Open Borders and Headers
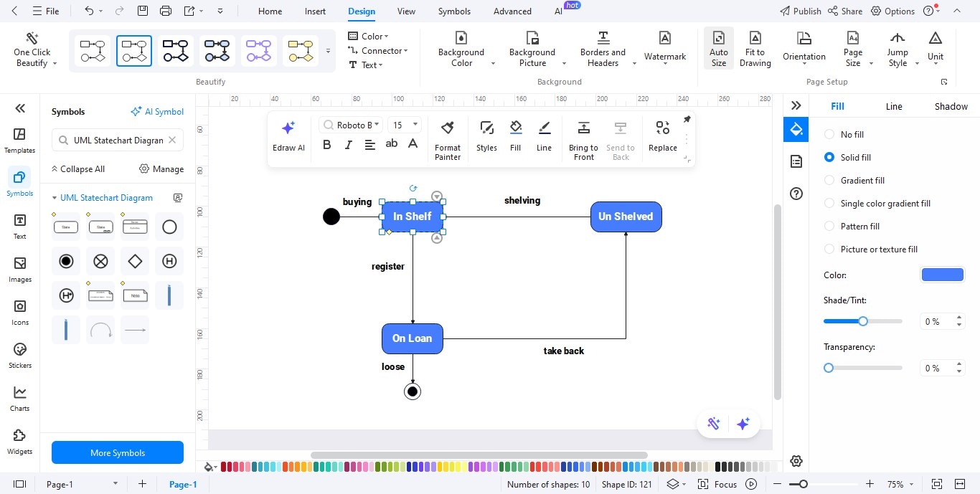This screenshot has height=494, width=980. [x=603, y=49]
